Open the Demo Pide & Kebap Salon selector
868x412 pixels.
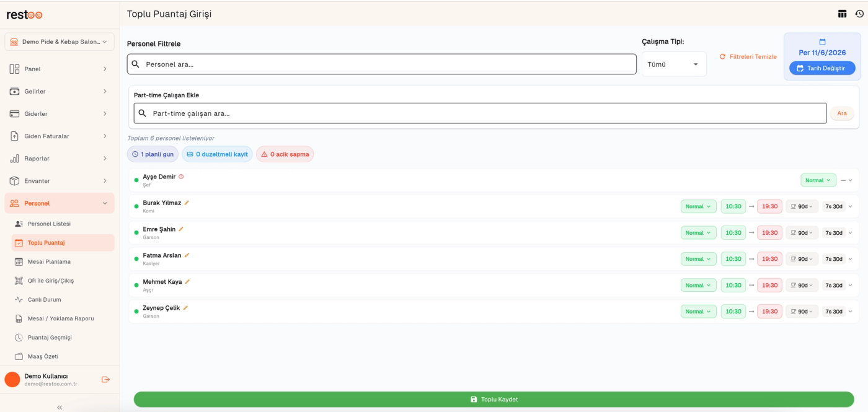(x=60, y=42)
